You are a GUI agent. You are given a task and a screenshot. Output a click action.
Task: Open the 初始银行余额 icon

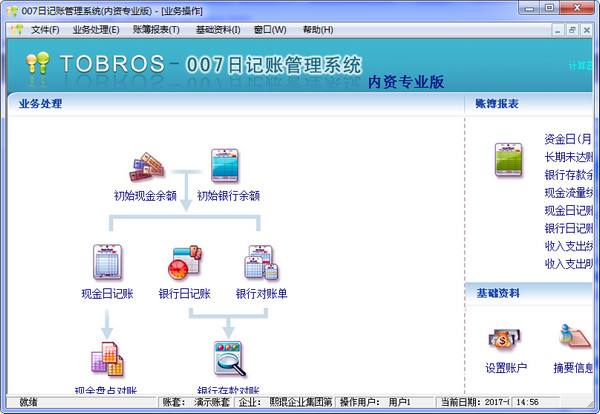(225, 165)
